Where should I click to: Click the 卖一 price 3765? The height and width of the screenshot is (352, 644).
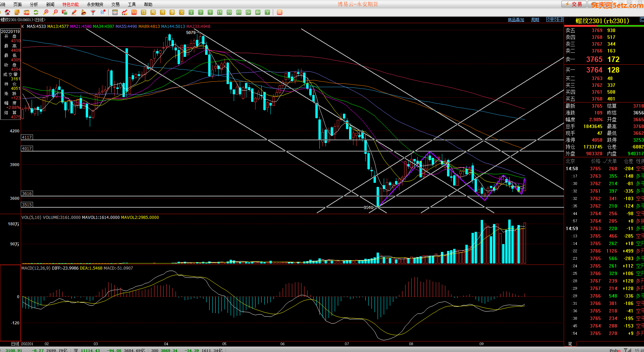pyautogui.click(x=594, y=59)
